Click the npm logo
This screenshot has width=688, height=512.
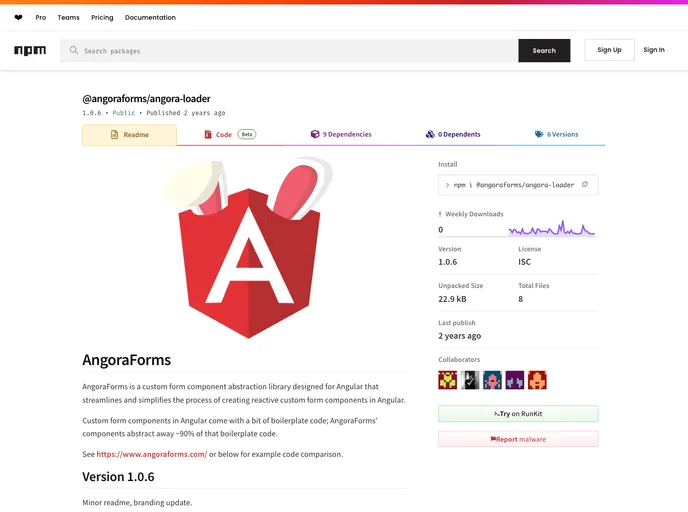(x=30, y=50)
